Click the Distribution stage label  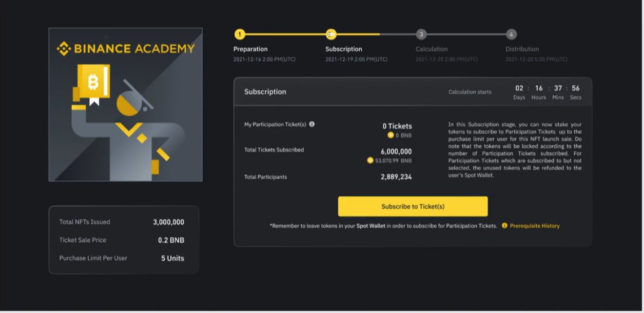click(x=522, y=49)
